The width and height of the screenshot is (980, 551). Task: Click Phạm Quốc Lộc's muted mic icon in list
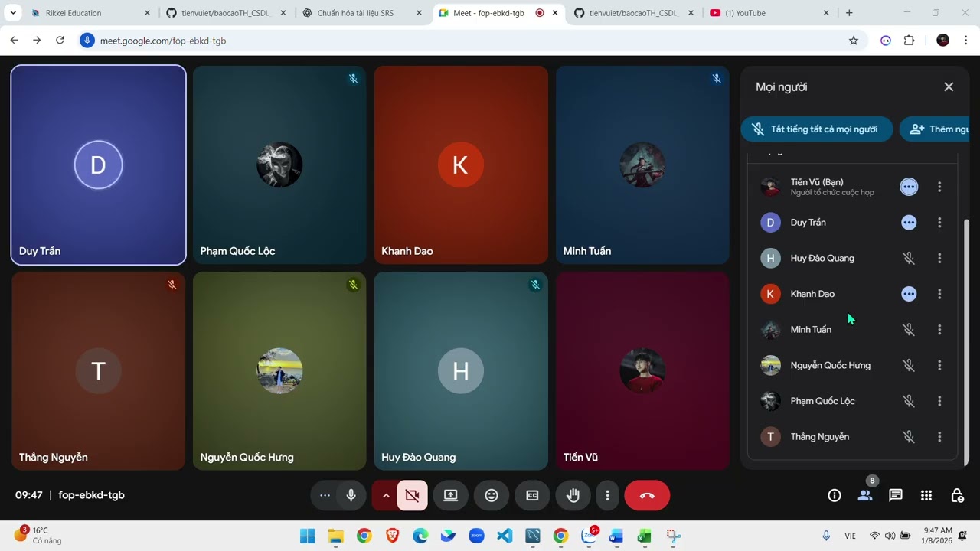[x=909, y=401]
